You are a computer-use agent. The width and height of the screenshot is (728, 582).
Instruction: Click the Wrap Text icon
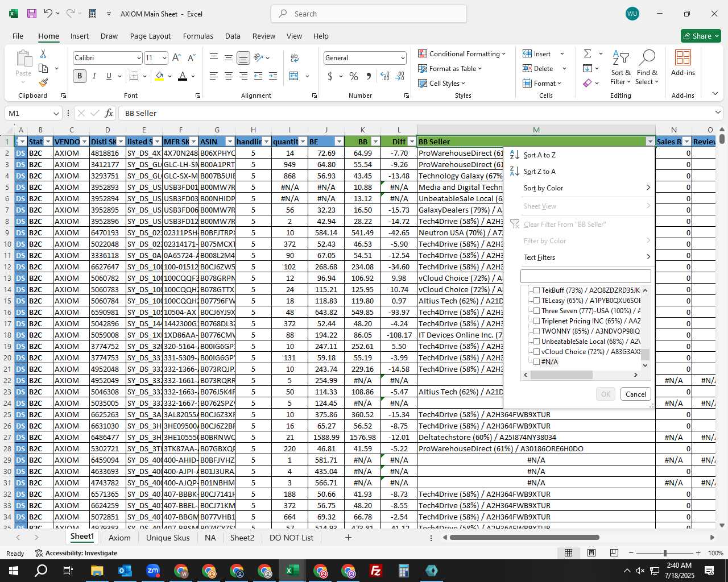[x=295, y=57]
